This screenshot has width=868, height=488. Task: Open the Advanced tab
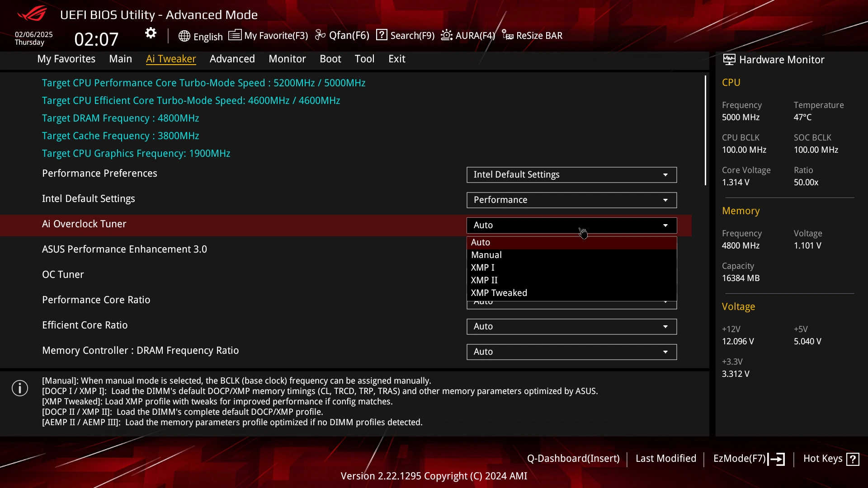tap(232, 59)
